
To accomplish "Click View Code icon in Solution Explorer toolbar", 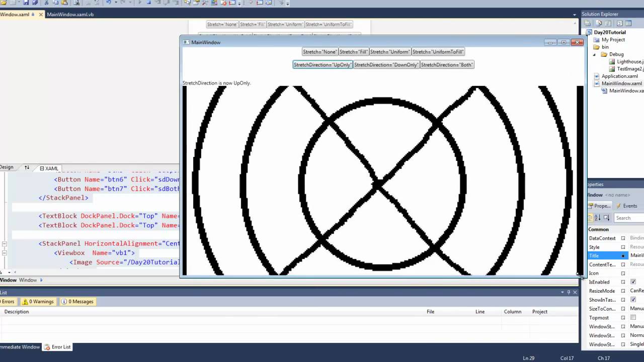I will click(x=619, y=23).
